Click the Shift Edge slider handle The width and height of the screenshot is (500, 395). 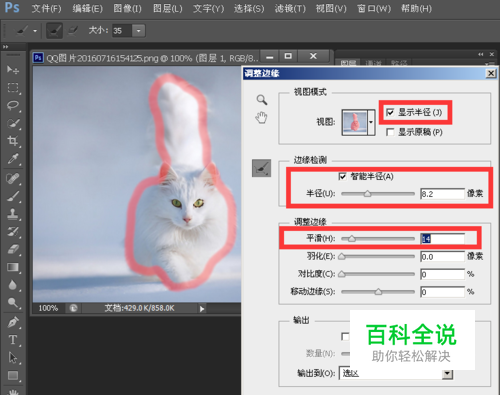coord(378,292)
